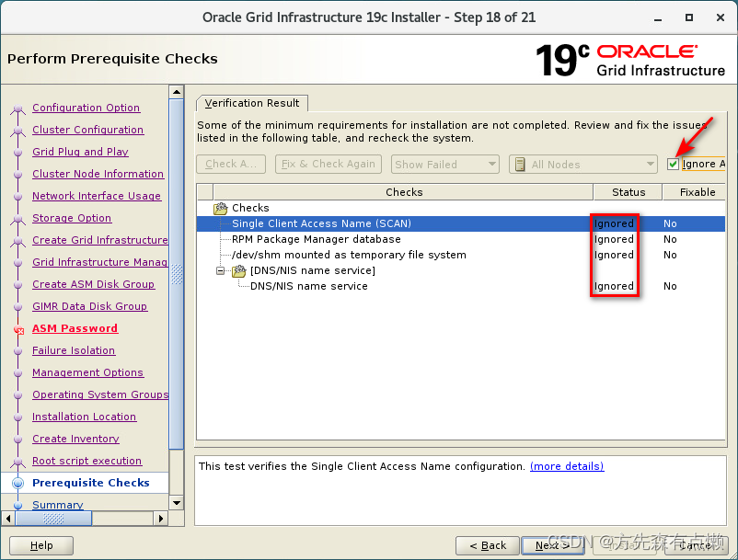Click Ignored status of /dev/shm row
Viewport: 738px width, 560px height.
[x=614, y=255]
